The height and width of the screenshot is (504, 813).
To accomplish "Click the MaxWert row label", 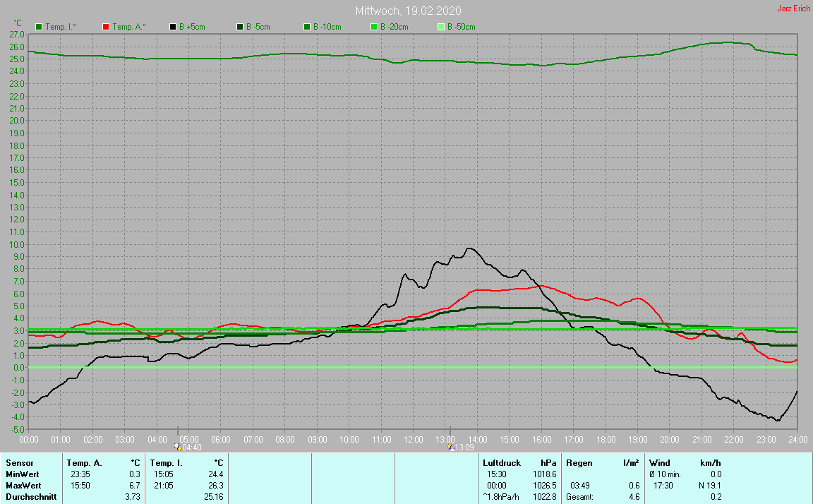I will [x=22, y=486].
